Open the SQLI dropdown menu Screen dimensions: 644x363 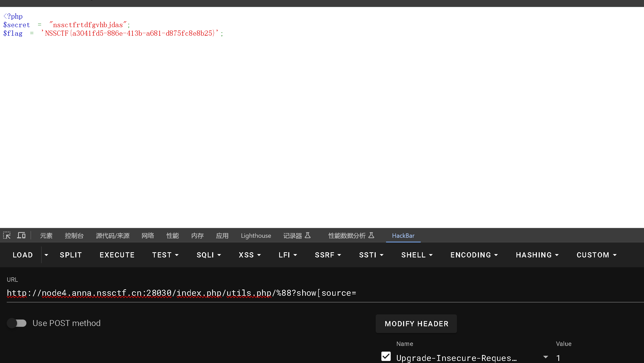[209, 255]
